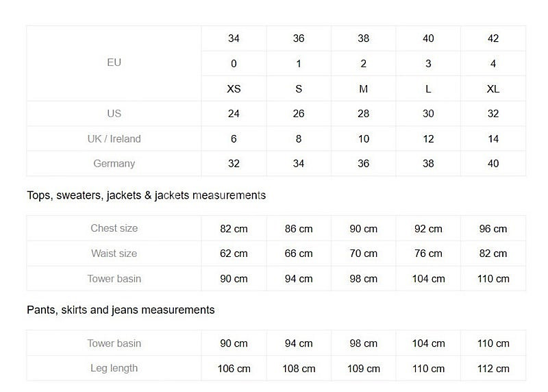The image size is (548, 392).
Task: Click the Leg length row label
Action: tap(114, 368)
